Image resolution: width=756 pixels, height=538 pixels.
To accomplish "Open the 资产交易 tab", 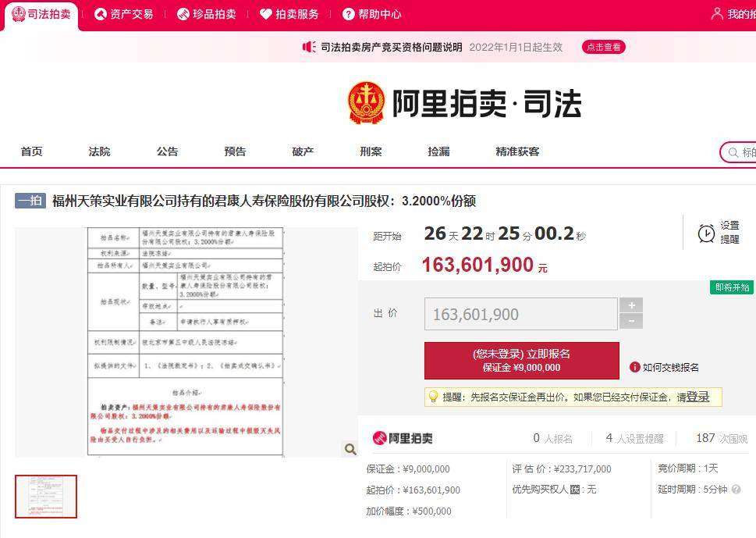I will click(123, 14).
